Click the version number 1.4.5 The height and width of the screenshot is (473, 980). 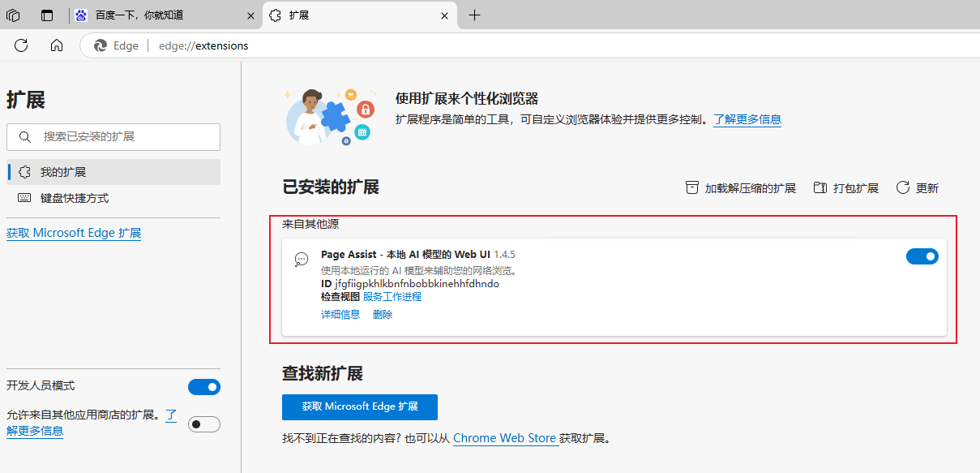point(504,255)
